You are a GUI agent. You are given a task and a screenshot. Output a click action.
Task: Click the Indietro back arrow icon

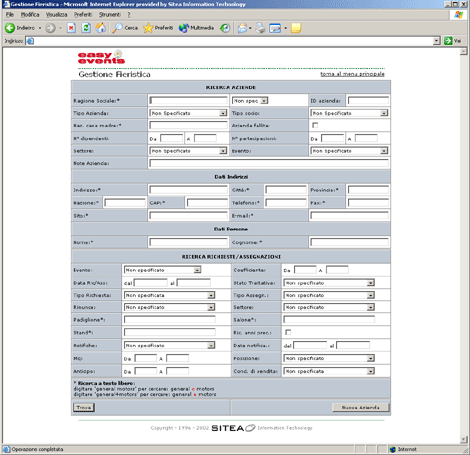coord(10,28)
